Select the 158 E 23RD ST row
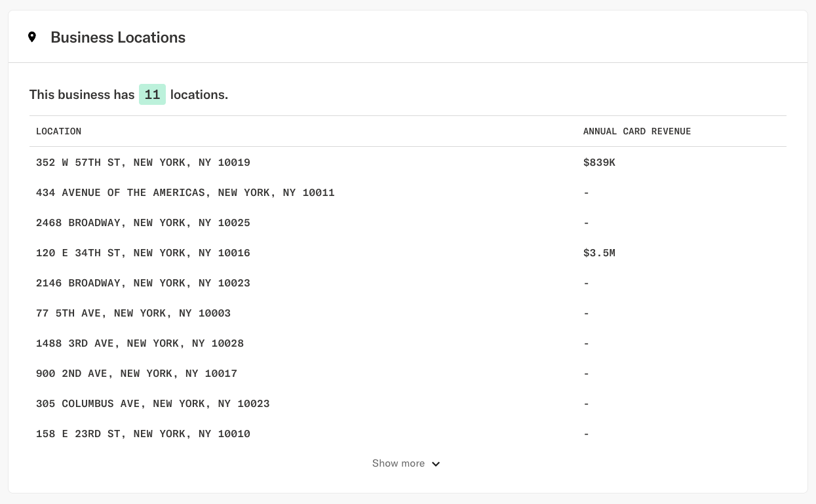Screen dimensions: 816x504 (143, 434)
